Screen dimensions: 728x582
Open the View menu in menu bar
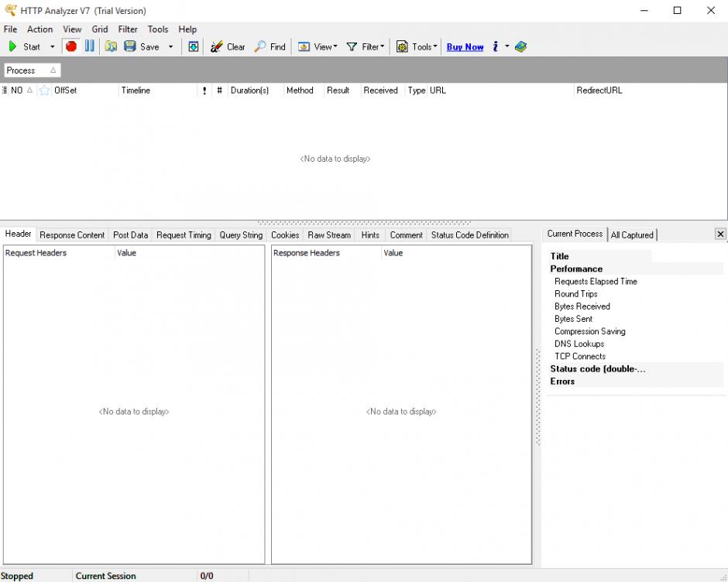(72, 29)
